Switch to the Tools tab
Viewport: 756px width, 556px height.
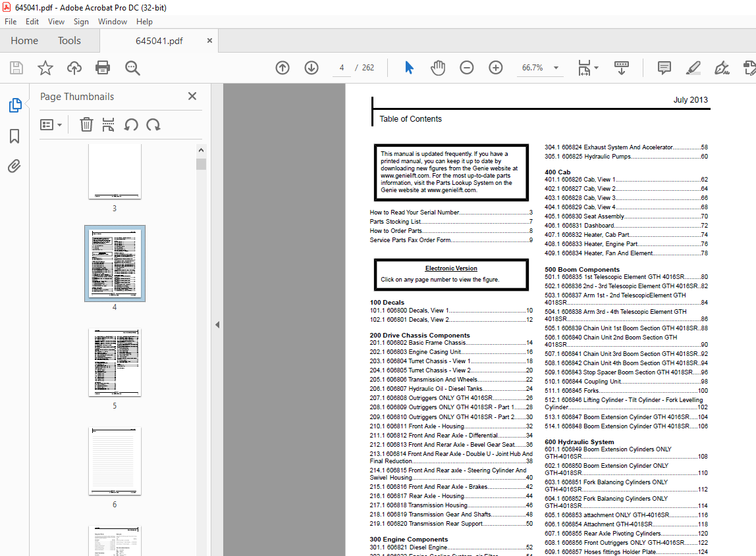click(x=69, y=41)
